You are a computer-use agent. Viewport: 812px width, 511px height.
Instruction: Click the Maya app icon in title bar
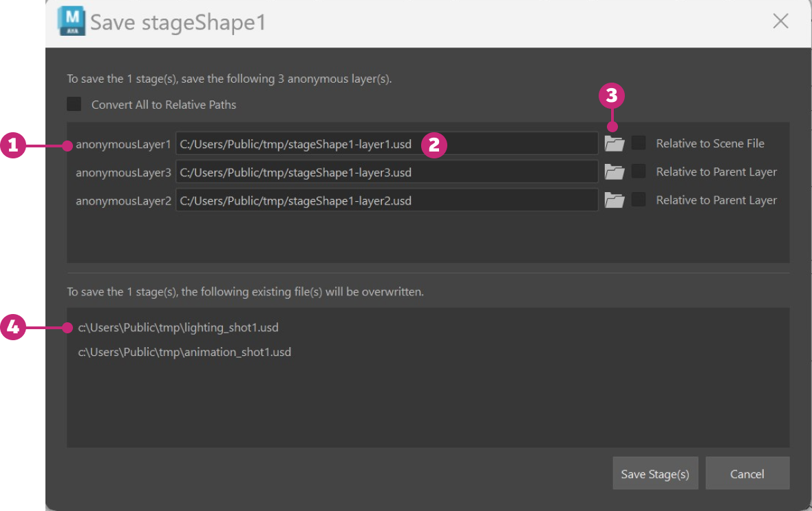click(x=72, y=21)
